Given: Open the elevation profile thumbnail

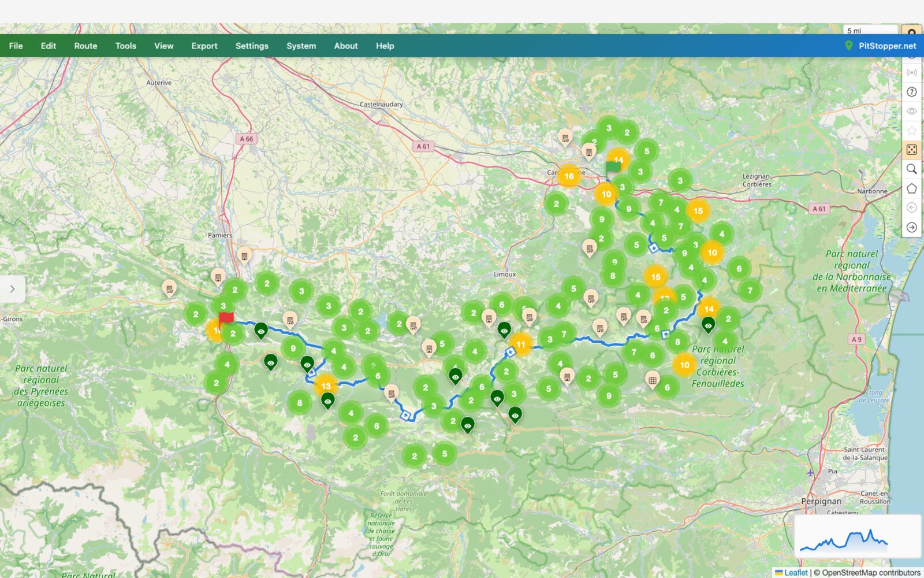Looking at the screenshot, I should point(858,536).
